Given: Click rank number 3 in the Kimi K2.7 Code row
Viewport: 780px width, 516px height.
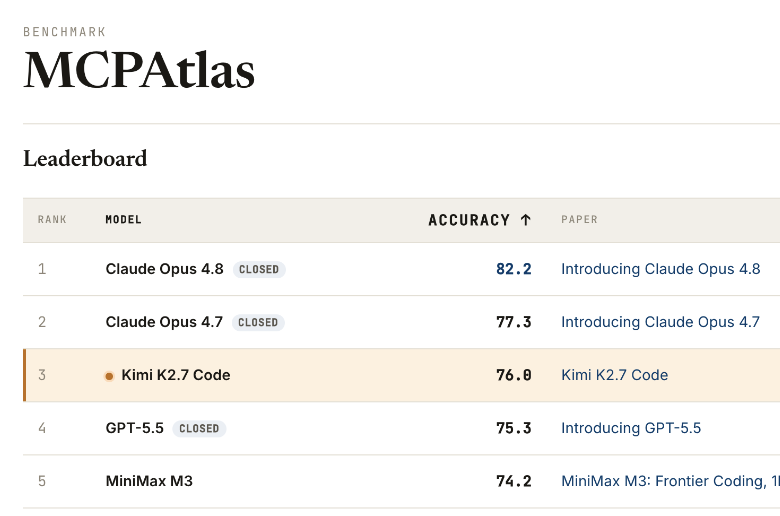Looking at the screenshot, I should (42, 375).
